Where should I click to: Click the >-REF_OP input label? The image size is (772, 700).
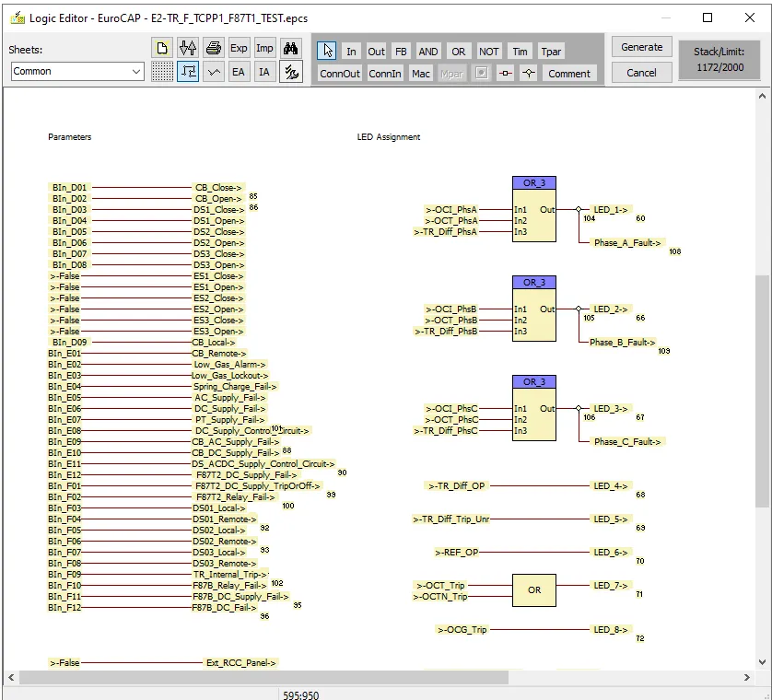(x=456, y=553)
